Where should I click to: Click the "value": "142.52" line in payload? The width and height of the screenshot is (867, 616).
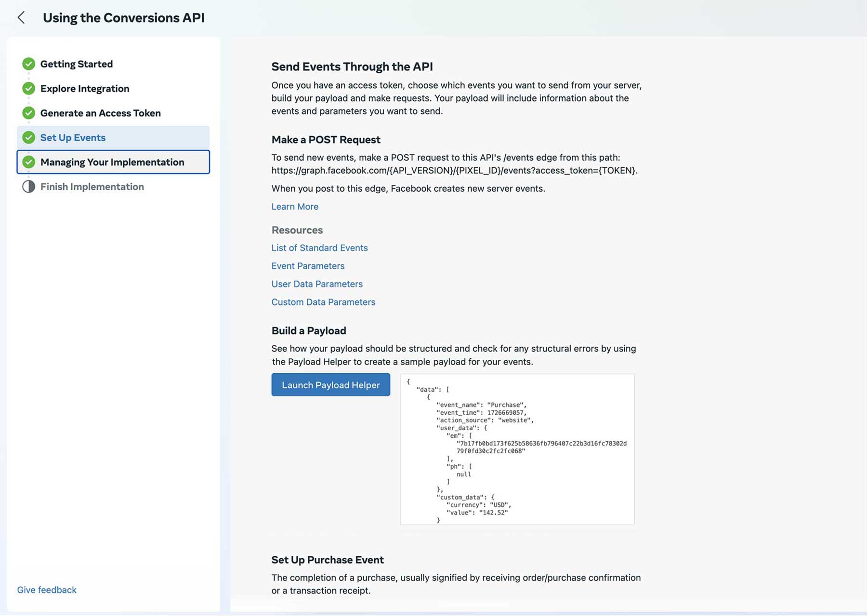(x=477, y=512)
